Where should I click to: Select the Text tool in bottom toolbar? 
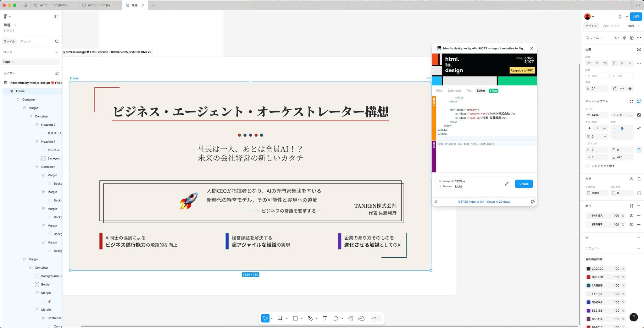(x=325, y=318)
